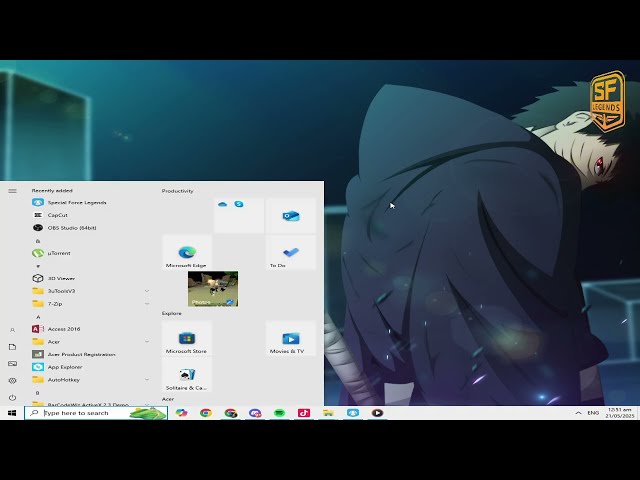Open Special Force Legends taskbar icon
Viewport: 640px width, 480px height.
[x=353, y=413]
